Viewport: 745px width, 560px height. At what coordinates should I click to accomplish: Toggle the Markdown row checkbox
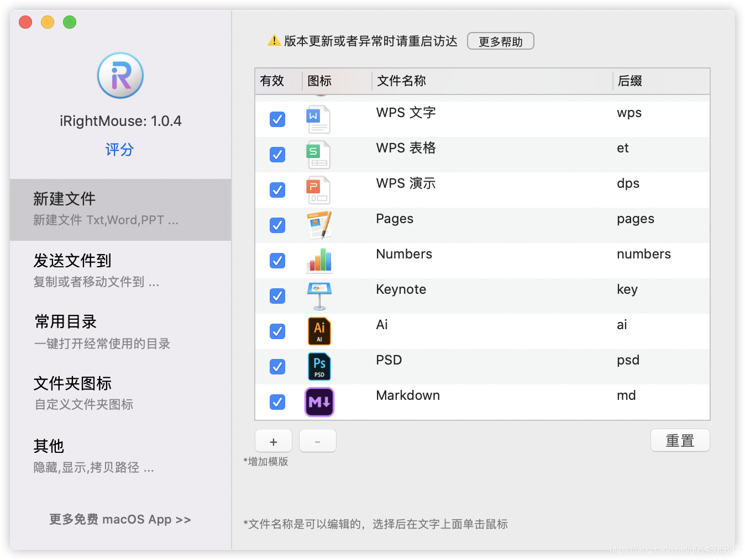(277, 402)
